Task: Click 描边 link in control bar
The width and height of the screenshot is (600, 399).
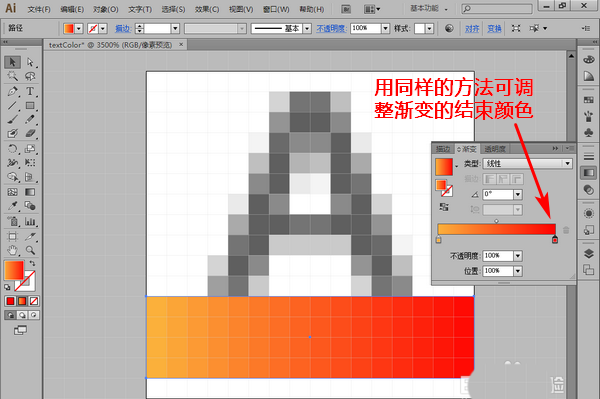Action: coord(123,28)
